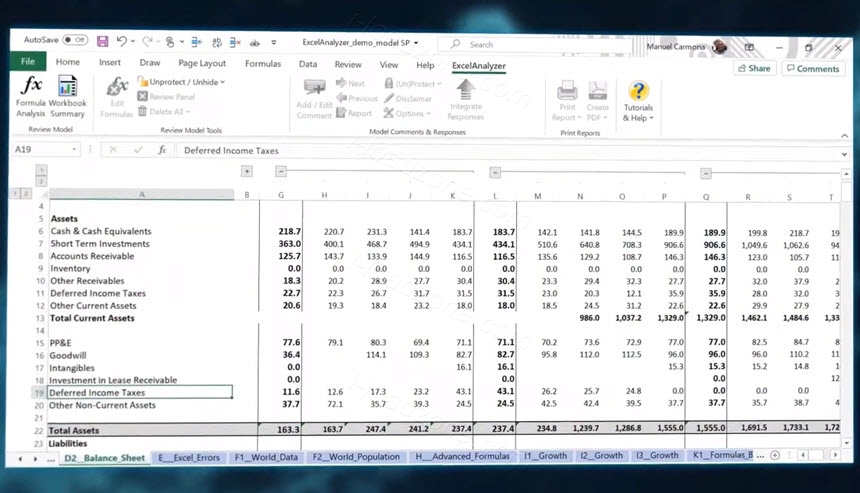Click the fx Insert Function icon in formula bar
Viewport: 860px width, 493px height.
[x=162, y=150]
